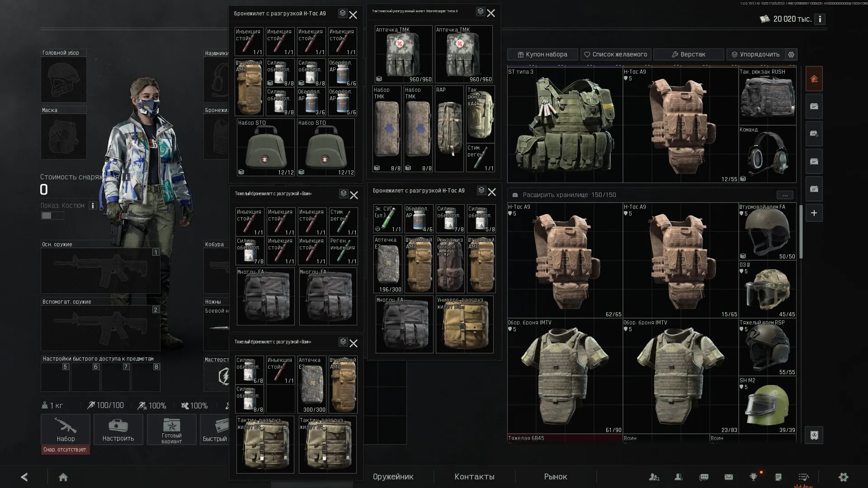
Task: Open the three-dots storage options menu
Action: click(785, 195)
